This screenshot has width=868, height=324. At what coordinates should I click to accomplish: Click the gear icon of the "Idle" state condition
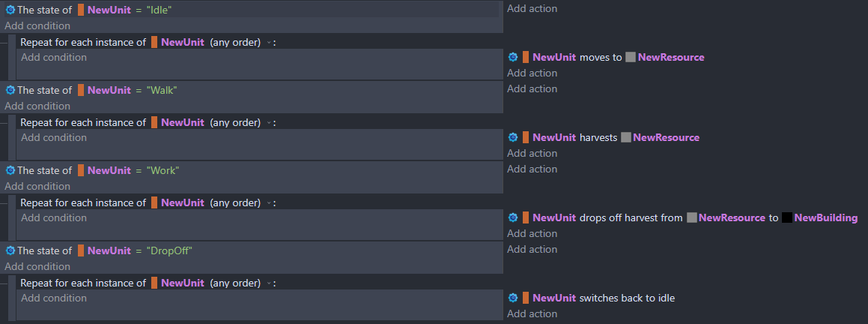[10, 10]
